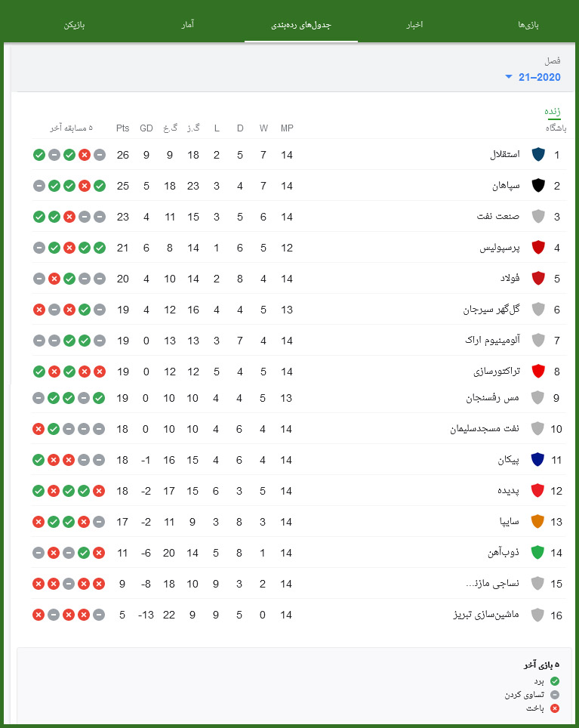The height and width of the screenshot is (728, 579).
Task: Click the draw (تساوی کردن) legend icon
Action: coord(556,694)
